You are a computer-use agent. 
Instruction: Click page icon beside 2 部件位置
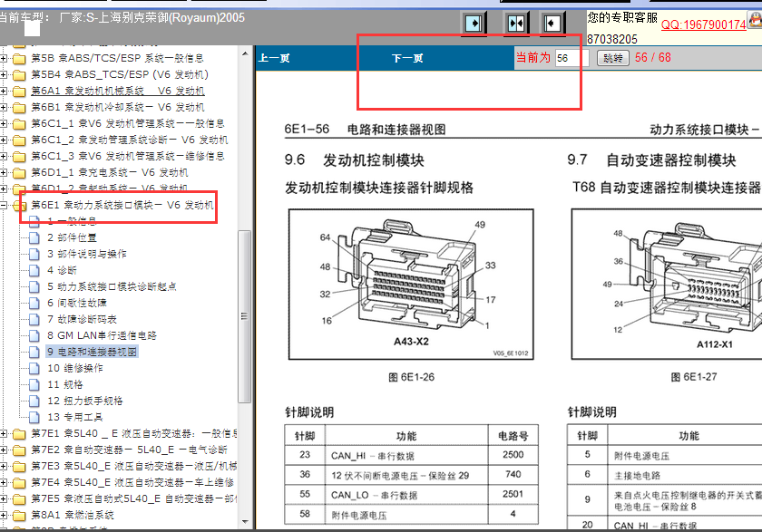tap(34, 237)
